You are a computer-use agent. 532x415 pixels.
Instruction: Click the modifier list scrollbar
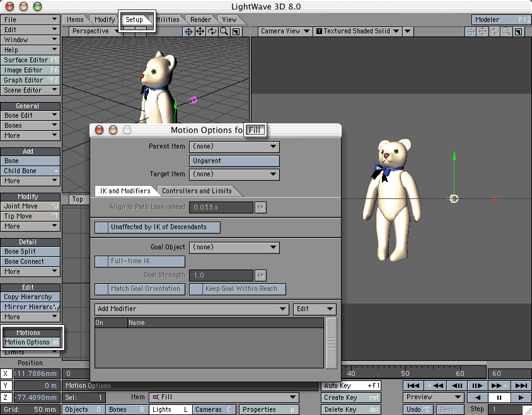click(x=331, y=343)
